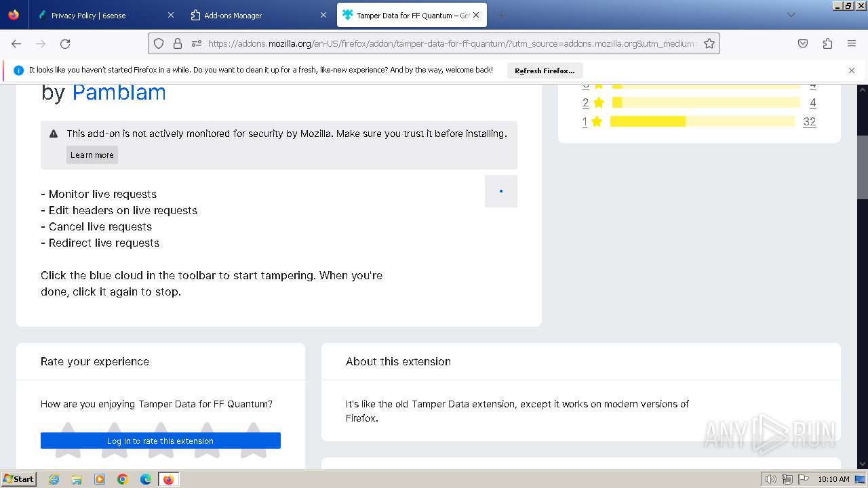The height and width of the screenshot is (488, 868).
Task: Open the Windows Start menu
Action: coord(18,479)
